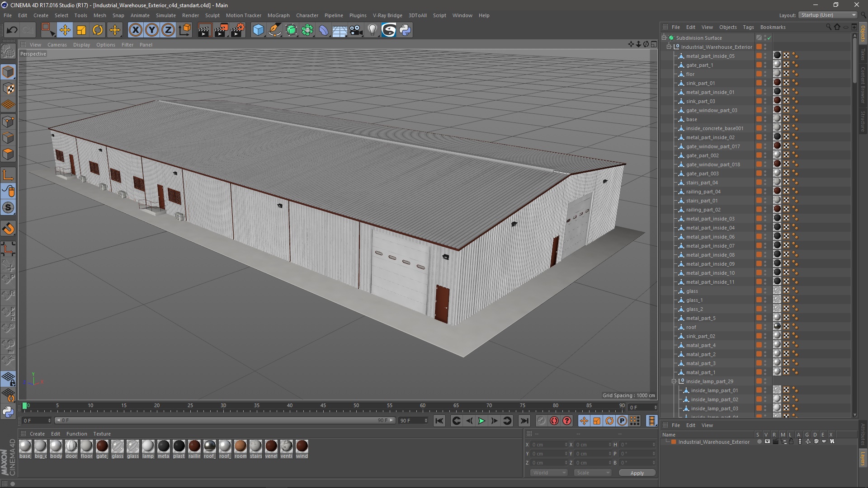The width and height of the screenshot is (868, 488).
Task: Click the Python script icon in toolbar
Action: [405, 30]
